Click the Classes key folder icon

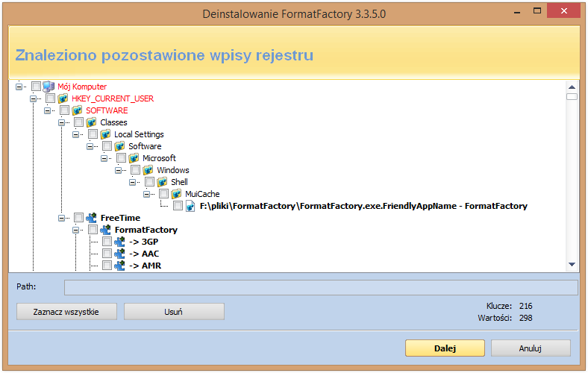click(x=91, y=122)
